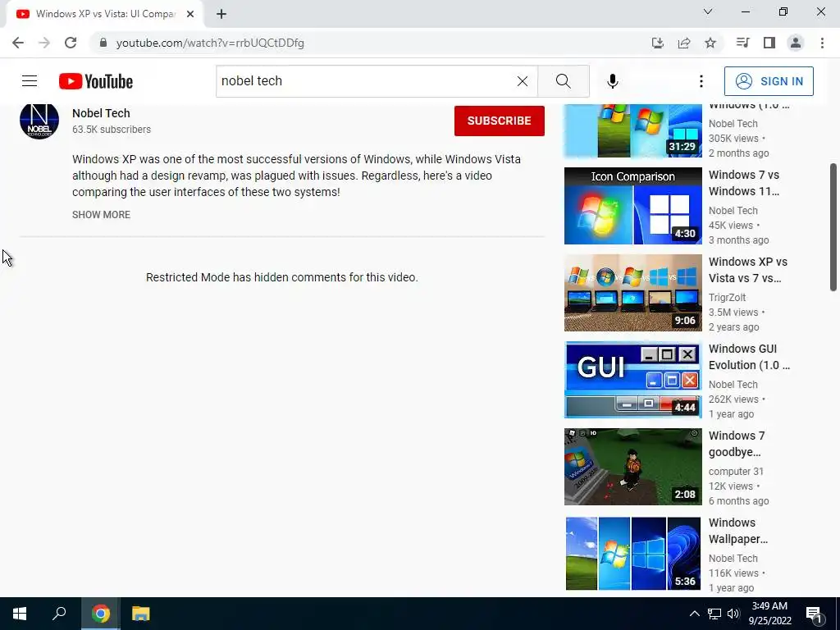840x630 pixels.
Task: Open 'Windows GUI Evolution' video title
Action: coord(749,357)
